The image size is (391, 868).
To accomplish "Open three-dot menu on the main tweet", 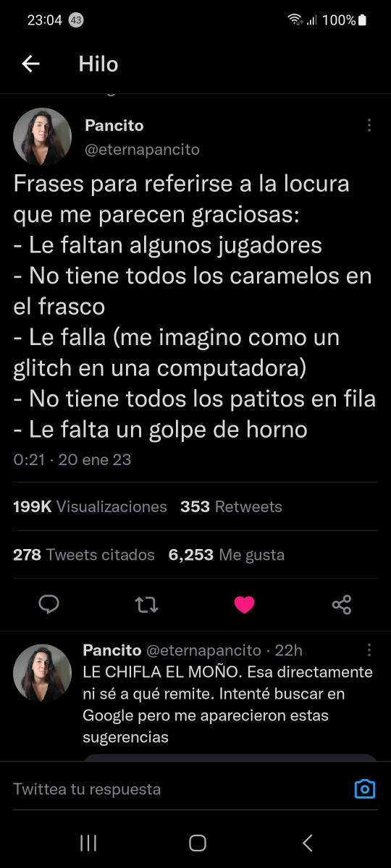I will pyautogui.click(x=369, y=125).
